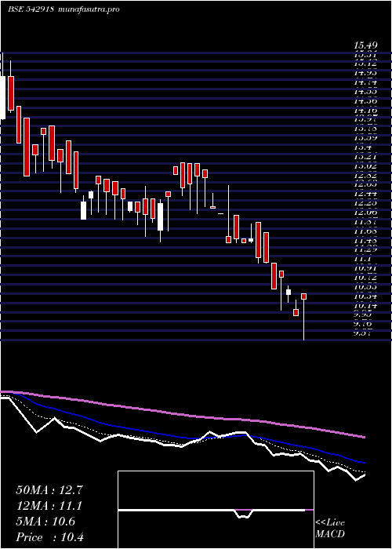Click the 13.21 price axis label
Screen dimensions: 392x549
(x=365, y=157)
